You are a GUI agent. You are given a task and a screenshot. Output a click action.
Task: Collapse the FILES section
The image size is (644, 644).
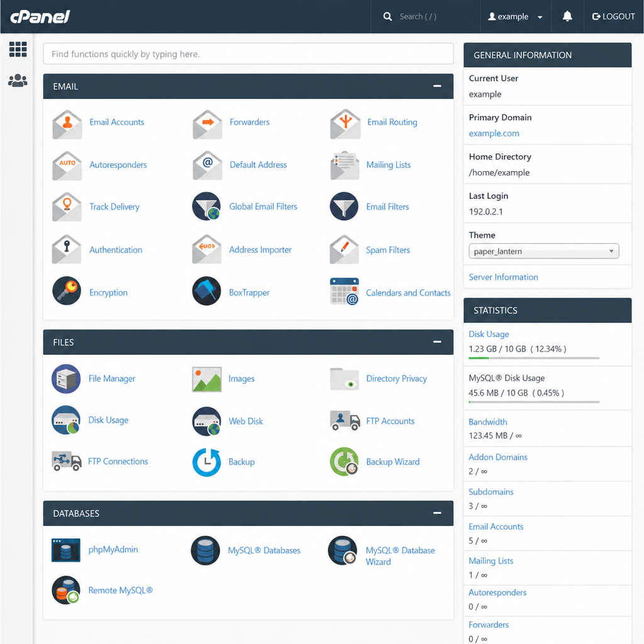click(x=437, y=341)
